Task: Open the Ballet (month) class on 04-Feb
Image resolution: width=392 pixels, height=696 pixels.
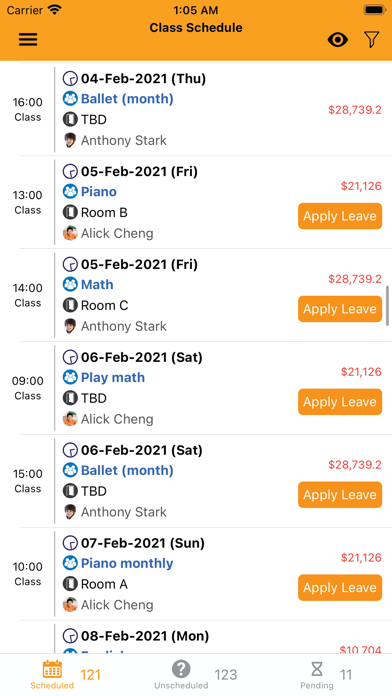Action: [x=127, y=99]
